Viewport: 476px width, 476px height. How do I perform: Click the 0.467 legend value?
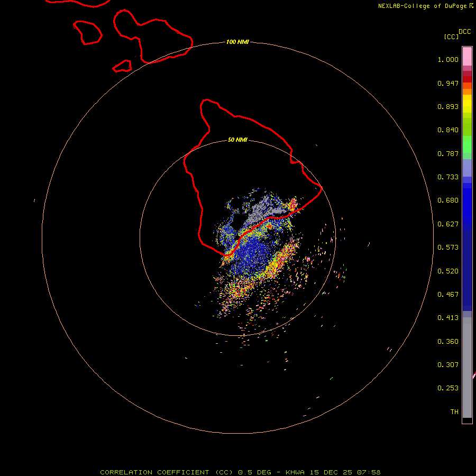coord(448,295)
